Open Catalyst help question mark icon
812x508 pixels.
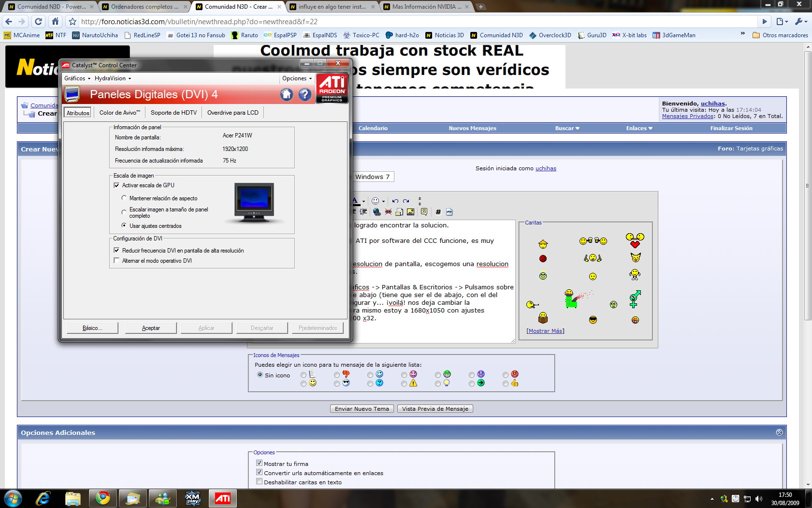305,94
